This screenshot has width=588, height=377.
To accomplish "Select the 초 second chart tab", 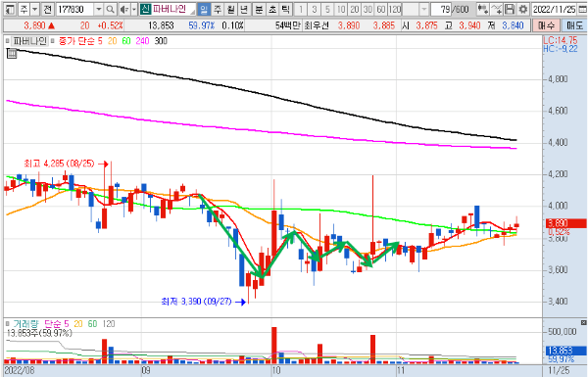I will click(x=272, y=9).
